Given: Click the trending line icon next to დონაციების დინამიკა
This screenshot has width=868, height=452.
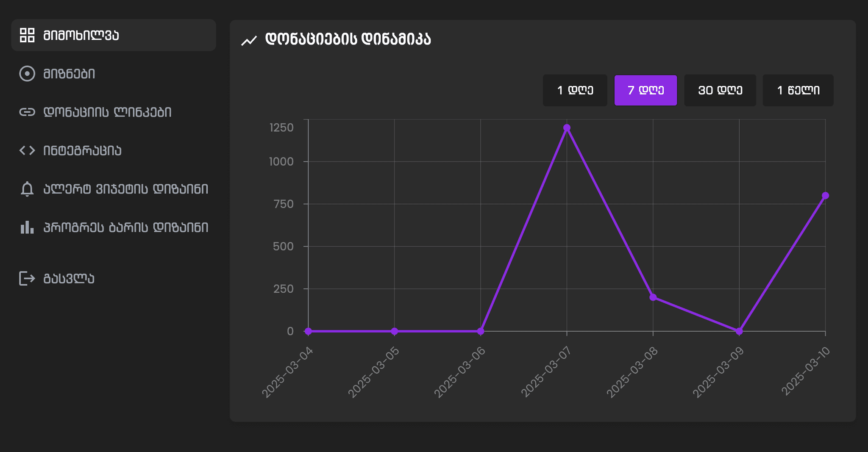Looking at the screenshot, I should coord(248,39).
